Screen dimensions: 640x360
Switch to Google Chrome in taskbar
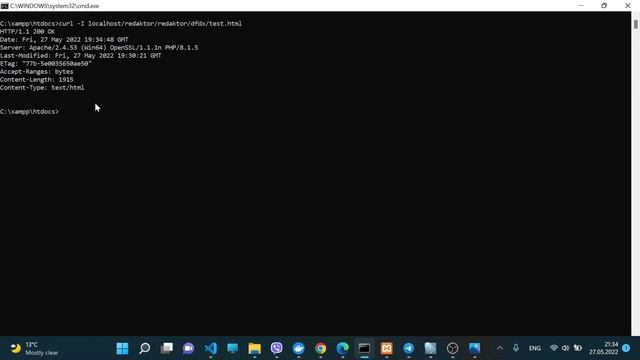tap(321, 348)
